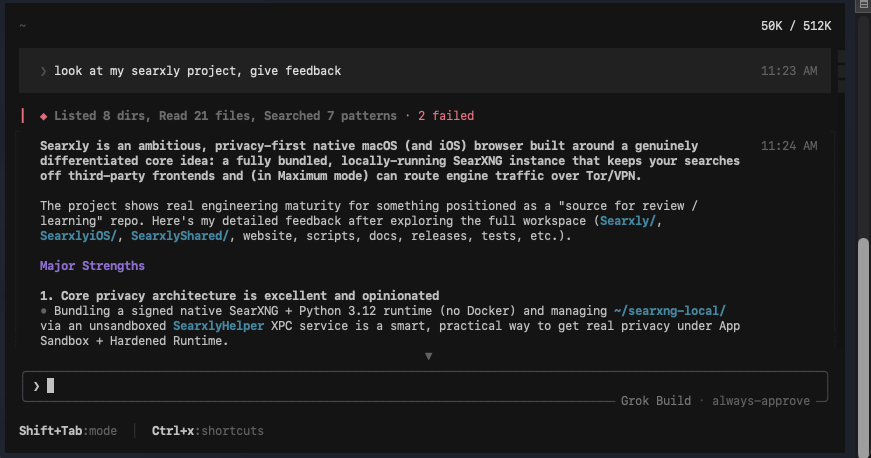This screenshot has width=871, height=458.
Task: Click the SearxlyHelper link
Action: [x=218, y=326]
